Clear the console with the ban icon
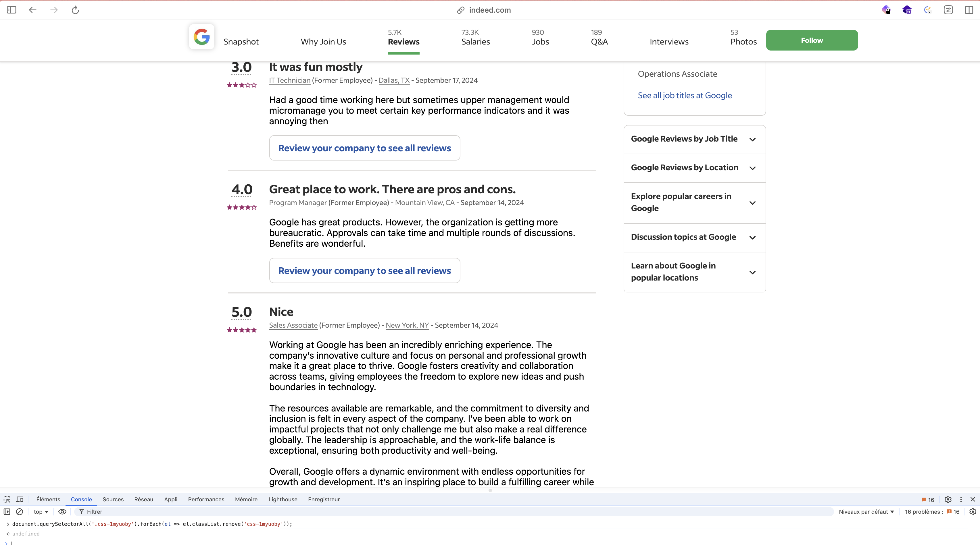 tap(20, 512)
